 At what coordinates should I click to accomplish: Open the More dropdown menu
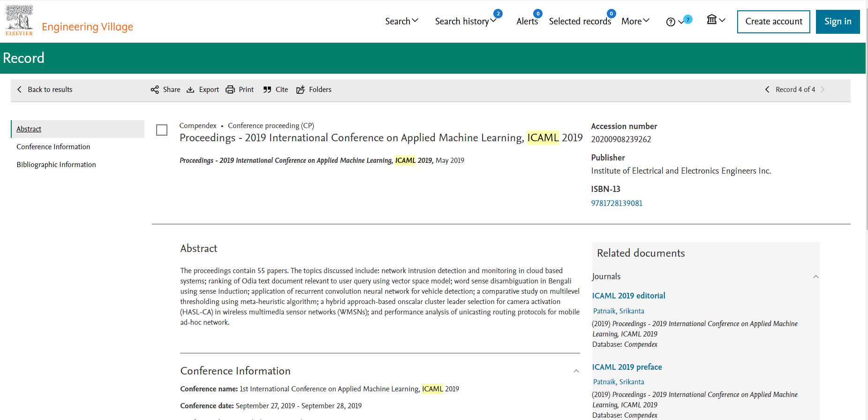[635, 21]
